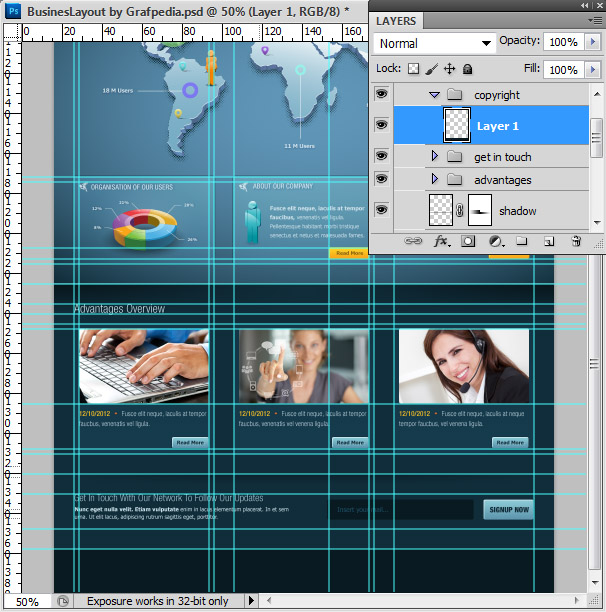
Task: Create a new group folder icon
Action: tap(522, 241)
